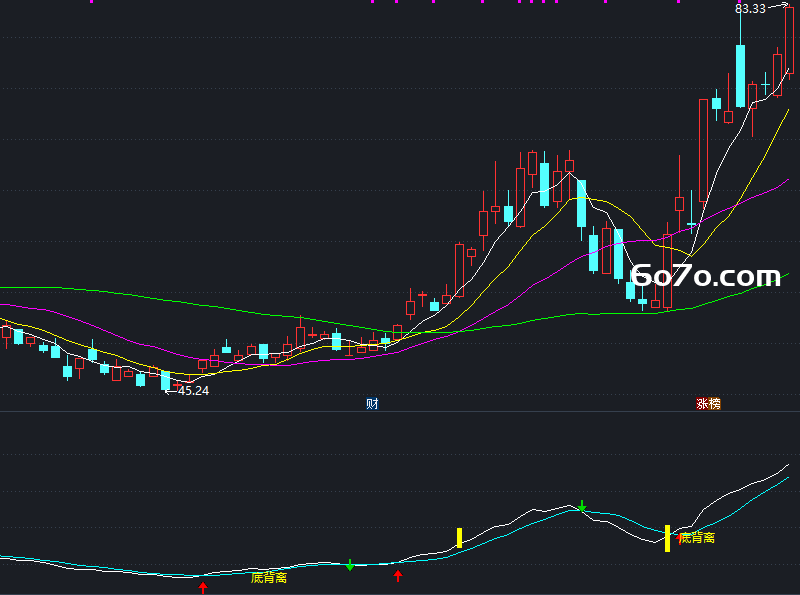Click the later yellow signal bar near 底背离
The width and height of the screenshot is (800, 595).
coord(667,538)
